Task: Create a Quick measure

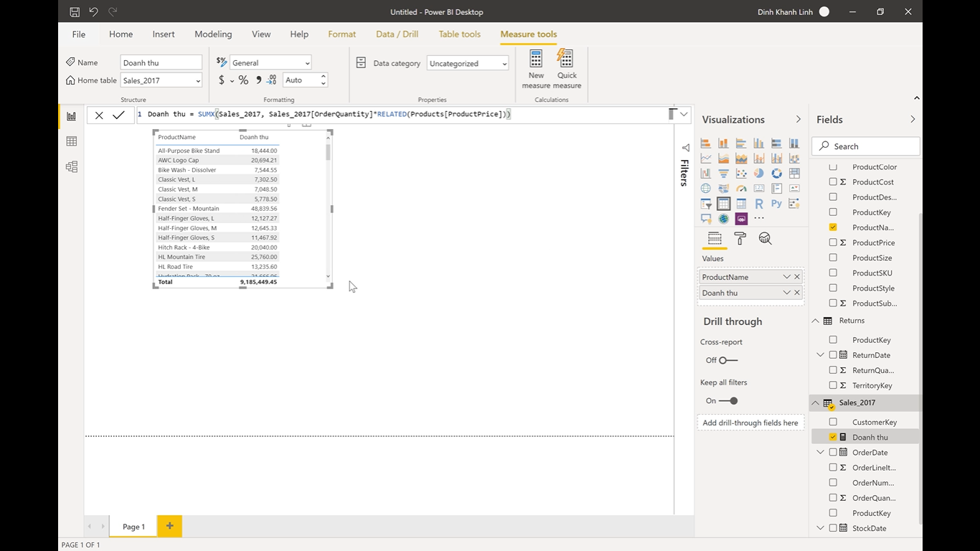Action: (x=567, y=70)
